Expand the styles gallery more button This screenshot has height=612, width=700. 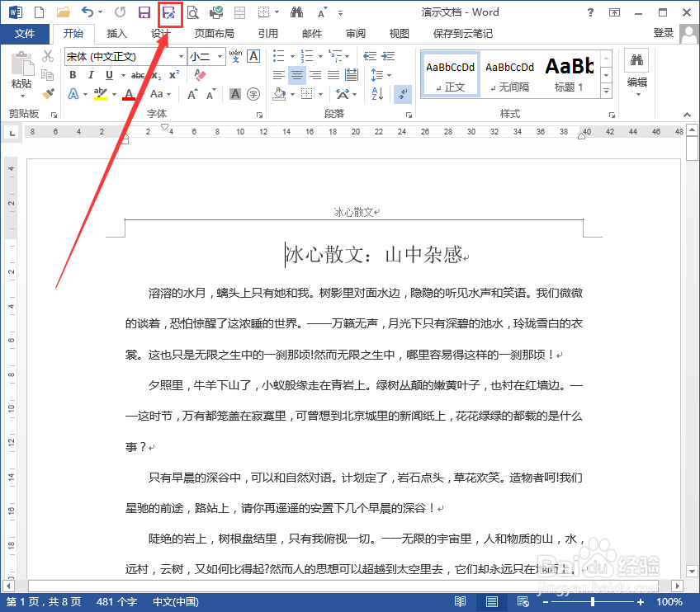606,92
